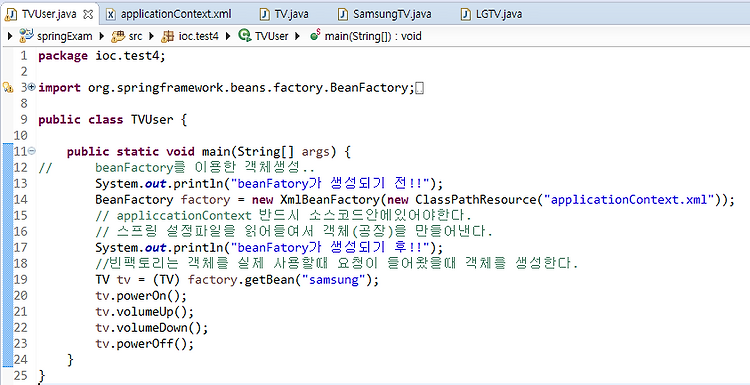Screen dimensions: 750x385
Task: Click the collapsed imports box after BeanFactory;
Action: pyautogui.click(x=420, y=88)
